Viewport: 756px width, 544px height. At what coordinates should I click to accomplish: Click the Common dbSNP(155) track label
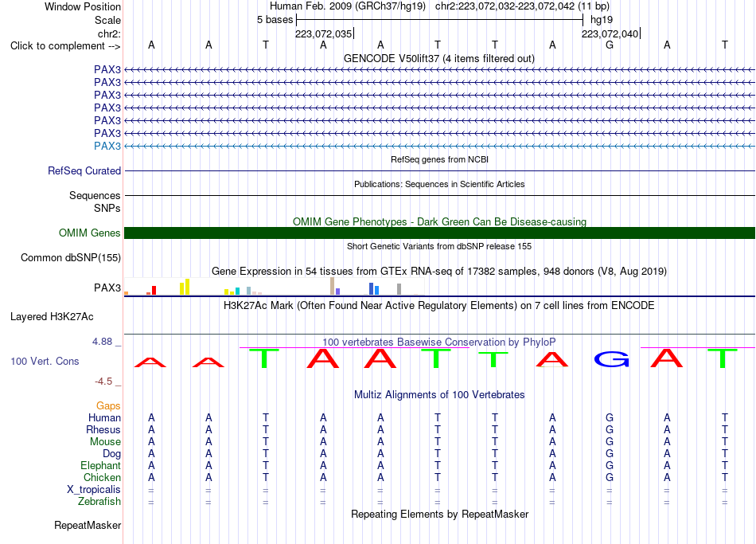[x=71, y=258]
